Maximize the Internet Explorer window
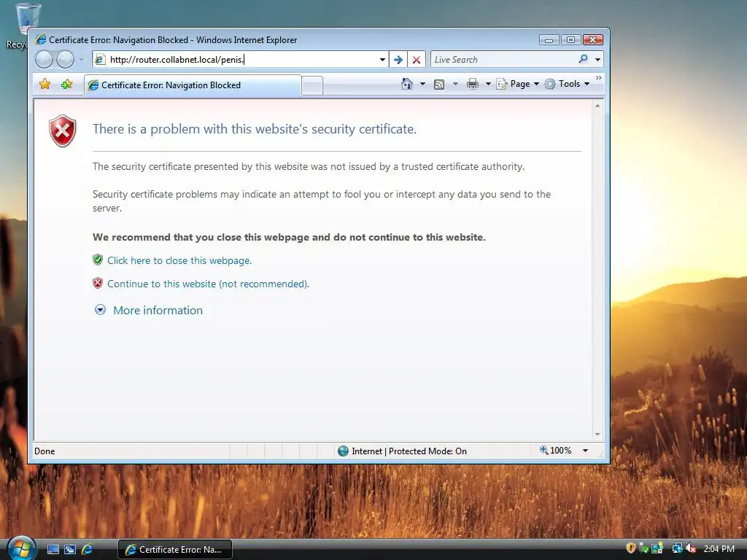747x560 pixels. click(570, 40)
